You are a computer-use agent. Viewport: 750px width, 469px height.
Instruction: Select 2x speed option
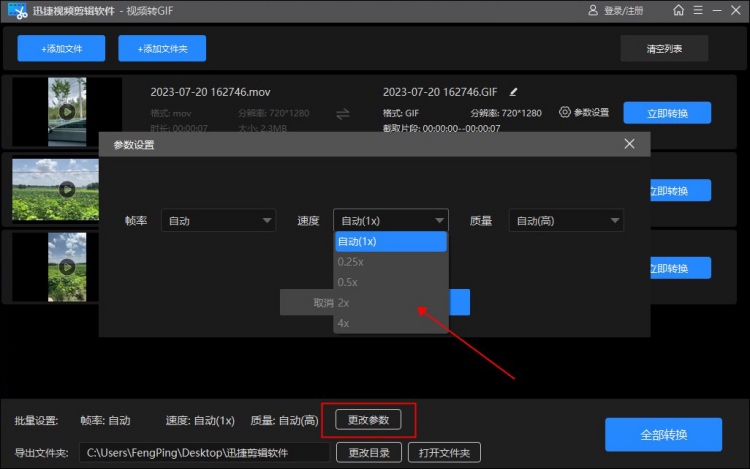[x=391, y=303]
